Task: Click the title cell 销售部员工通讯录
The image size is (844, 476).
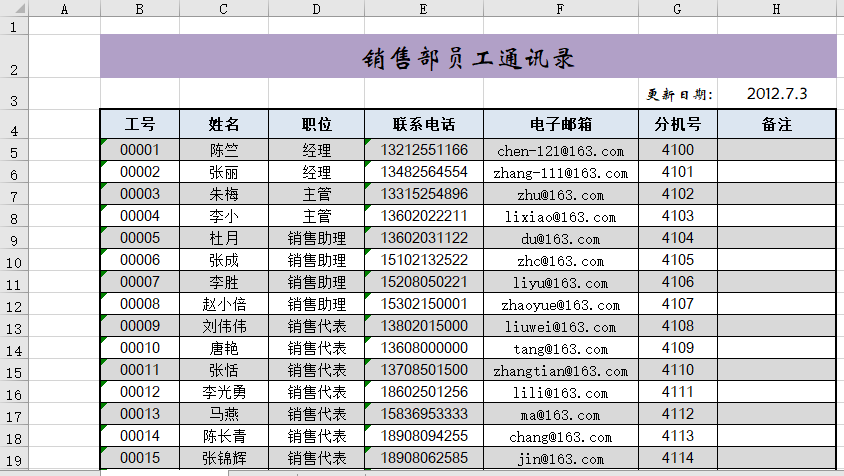Action: pos(468,57)
